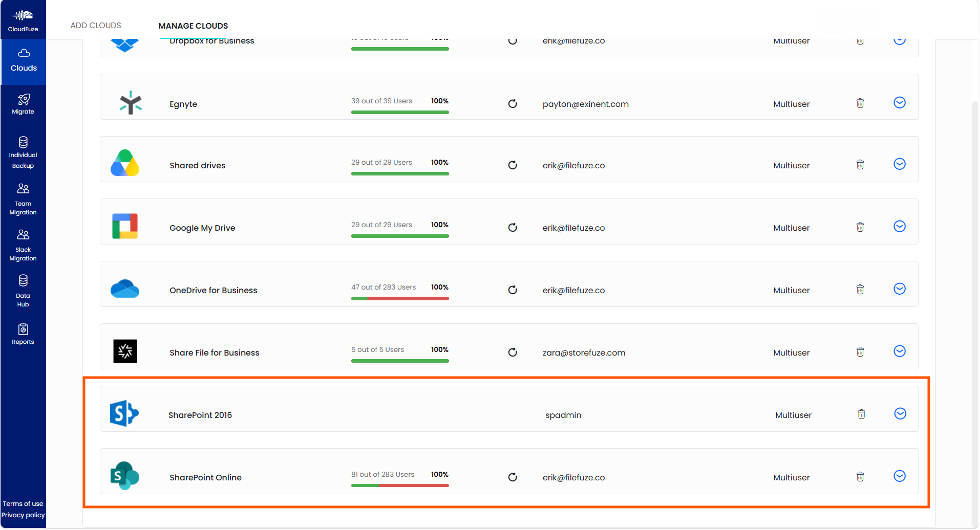This screenshot has width=980, height=530.
Task: Expand the Shared drives row
Action: coord(900,164)
